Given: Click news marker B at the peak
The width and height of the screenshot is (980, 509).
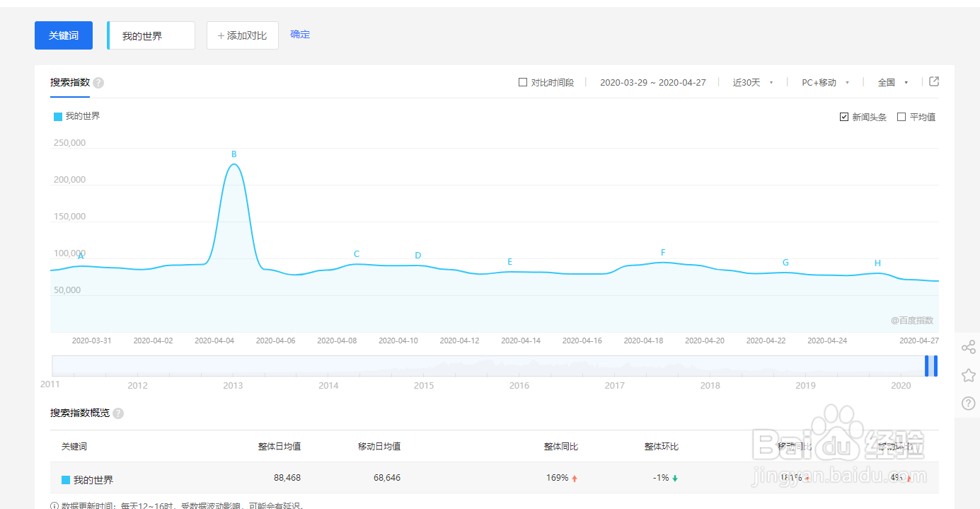Looking at the screenshot, I should coord(234,154).
